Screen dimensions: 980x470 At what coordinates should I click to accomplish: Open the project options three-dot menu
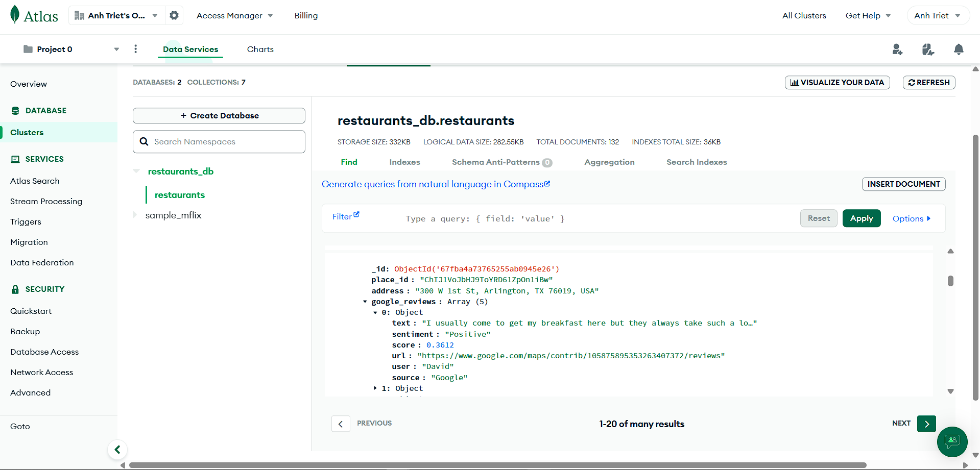coord(135,49)
